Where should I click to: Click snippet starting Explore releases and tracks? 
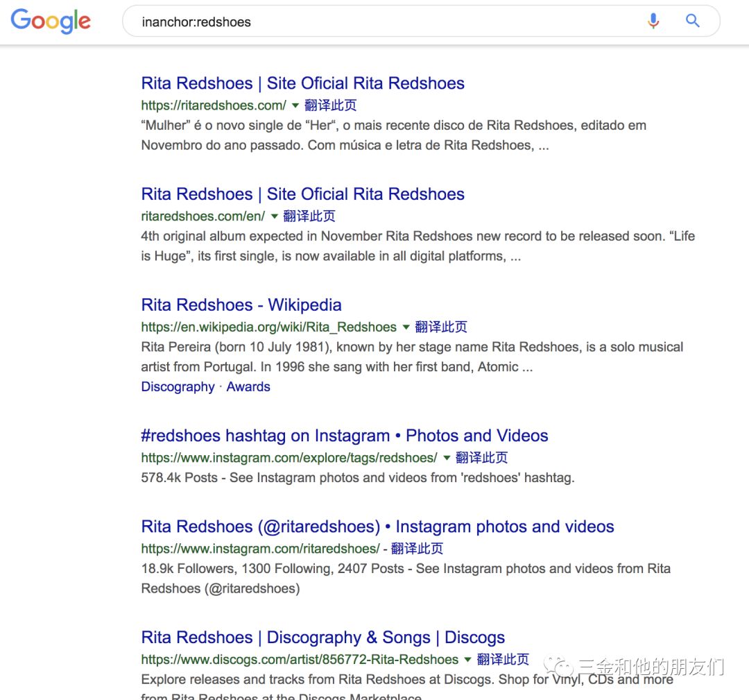pyautogui.click(x=407, y=687)
